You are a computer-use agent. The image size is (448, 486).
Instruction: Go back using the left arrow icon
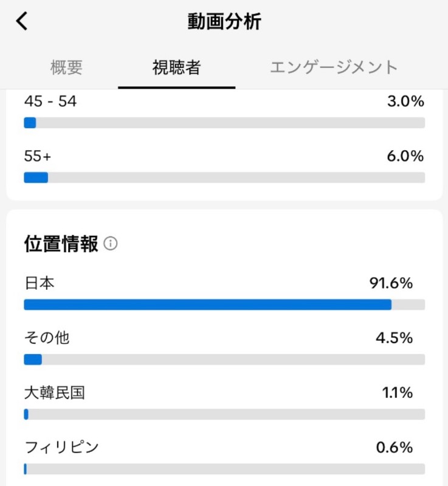22,21
